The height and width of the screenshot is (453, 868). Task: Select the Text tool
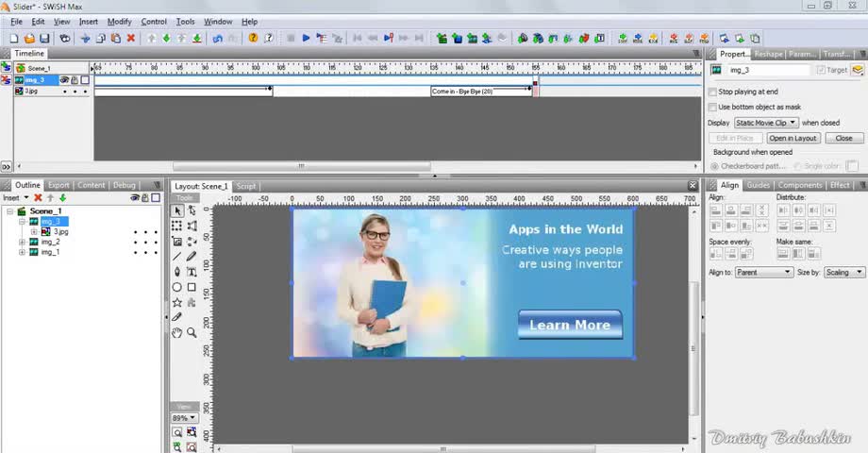point(192,272)
